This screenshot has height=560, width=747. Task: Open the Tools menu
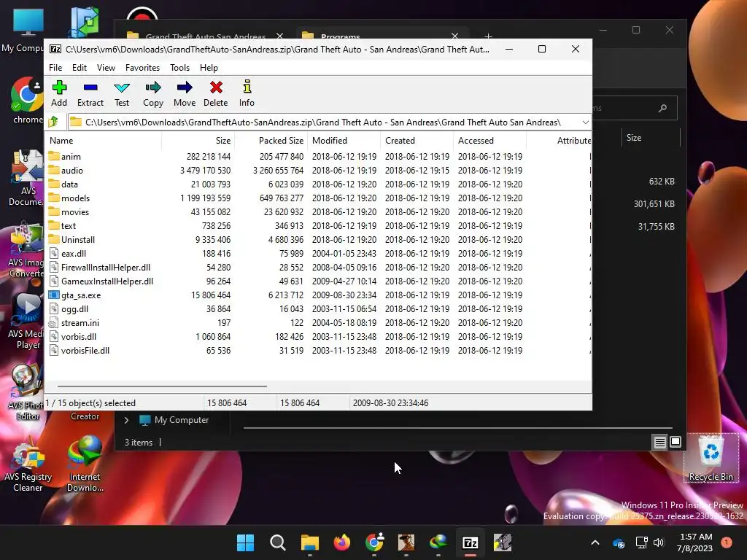point(179,68)
